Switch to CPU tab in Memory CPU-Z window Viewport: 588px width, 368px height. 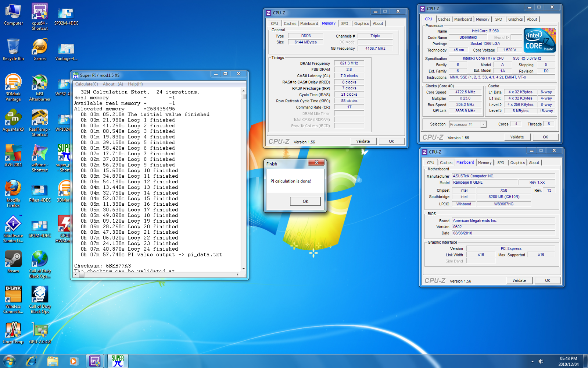[x=275, y=24]
